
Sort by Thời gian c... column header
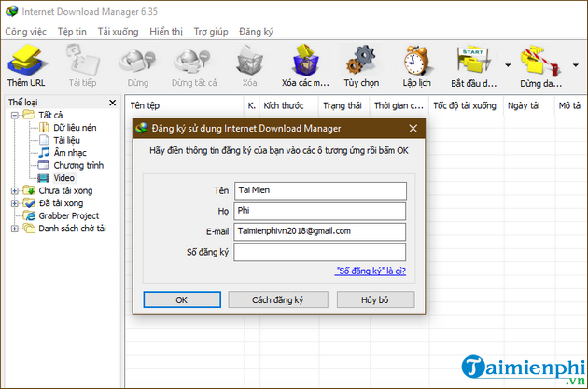tap(399, 105)
